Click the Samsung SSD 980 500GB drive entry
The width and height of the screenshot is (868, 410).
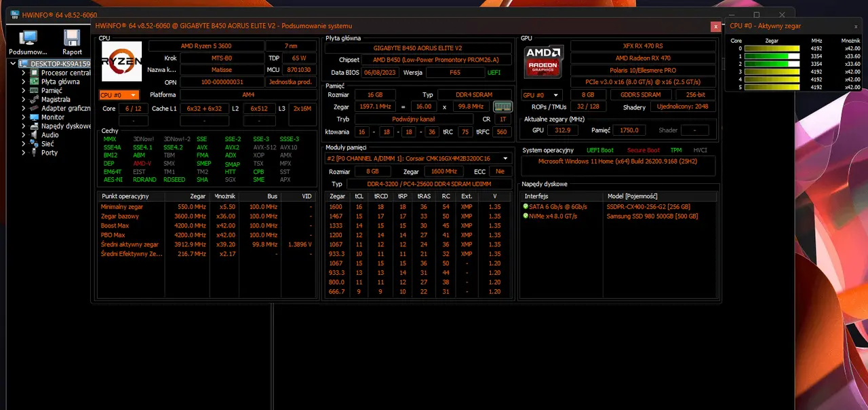point(652,216)
